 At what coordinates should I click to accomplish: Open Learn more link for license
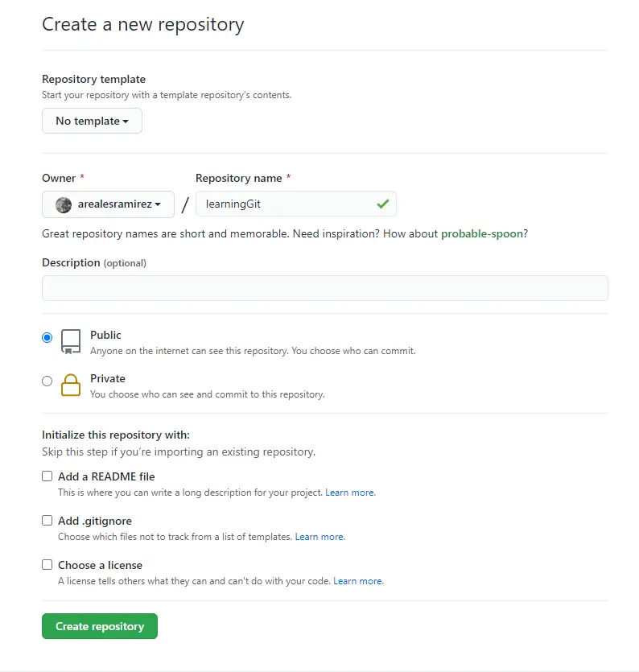(358, 581)
